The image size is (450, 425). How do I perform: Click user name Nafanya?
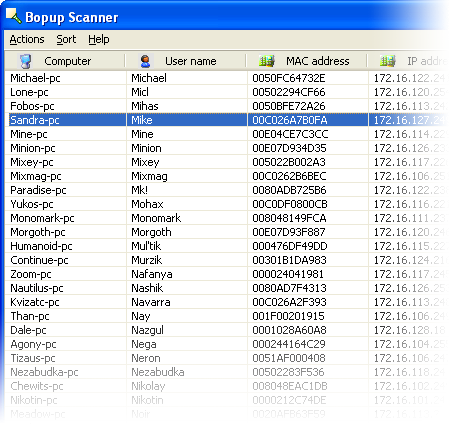(152, 274)
